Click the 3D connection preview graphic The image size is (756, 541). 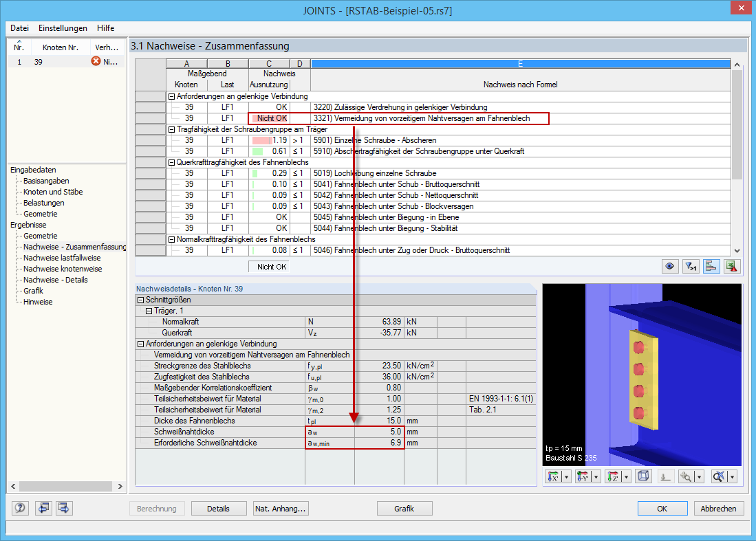(x=642, y=375)
